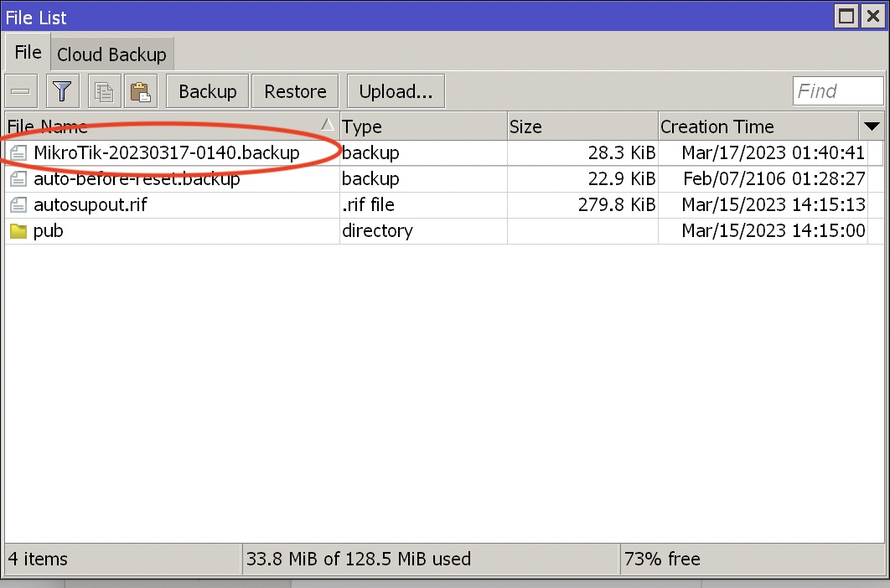Select auto-before-reset.backup file name
This screenshot has height=588, width=890.
137,178
